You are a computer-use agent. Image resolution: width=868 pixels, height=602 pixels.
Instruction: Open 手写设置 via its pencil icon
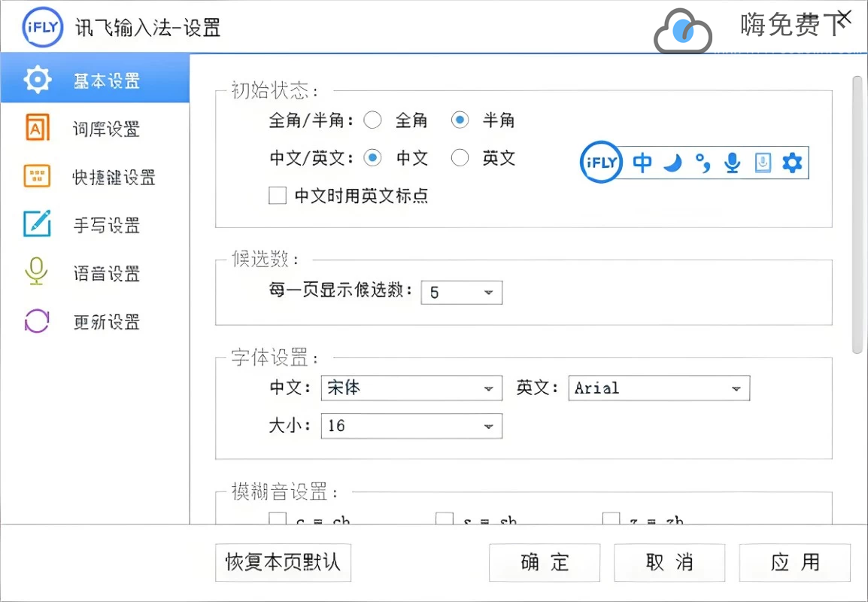click(x=37, y=223)
